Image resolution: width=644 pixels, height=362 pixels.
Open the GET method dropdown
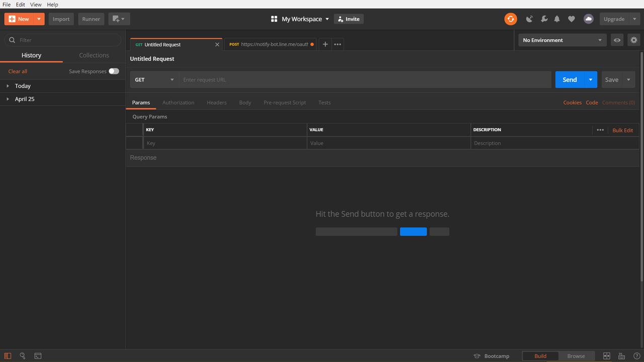point(154,79)
